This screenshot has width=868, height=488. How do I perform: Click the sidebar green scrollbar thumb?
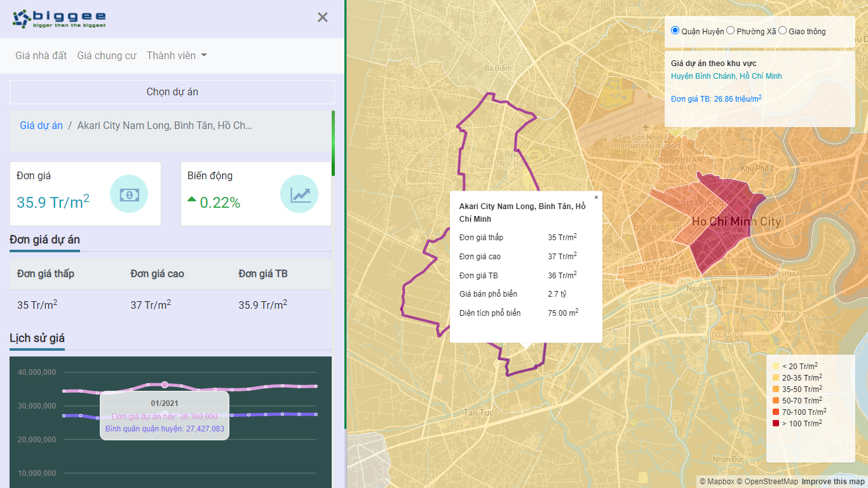pyautogui.click(x=333, y=143)
